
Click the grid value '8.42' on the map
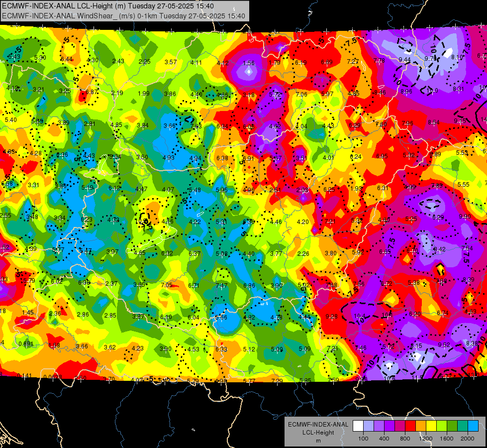click(x=439, y=249)
